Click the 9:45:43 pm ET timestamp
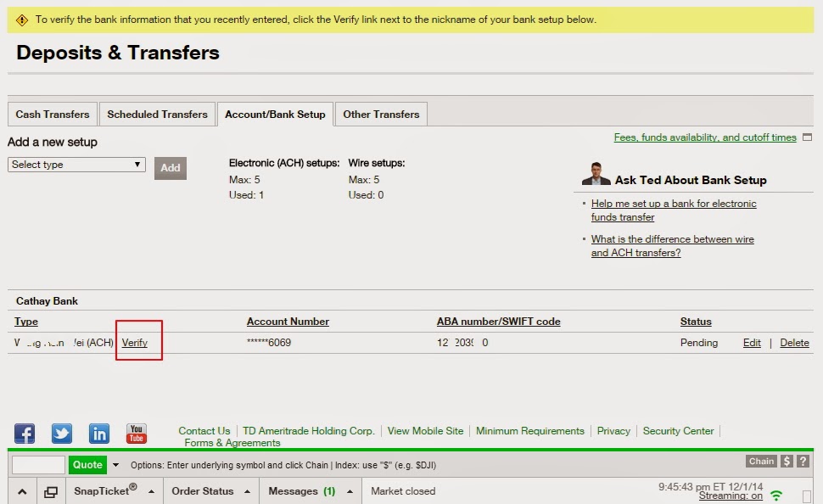823x504 pixels. click(711, 487)
